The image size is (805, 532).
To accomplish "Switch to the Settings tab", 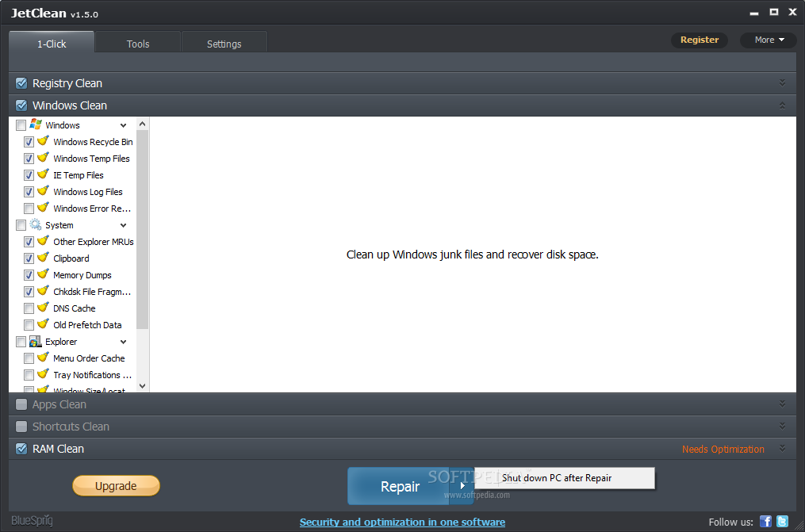I will (224, 42).
